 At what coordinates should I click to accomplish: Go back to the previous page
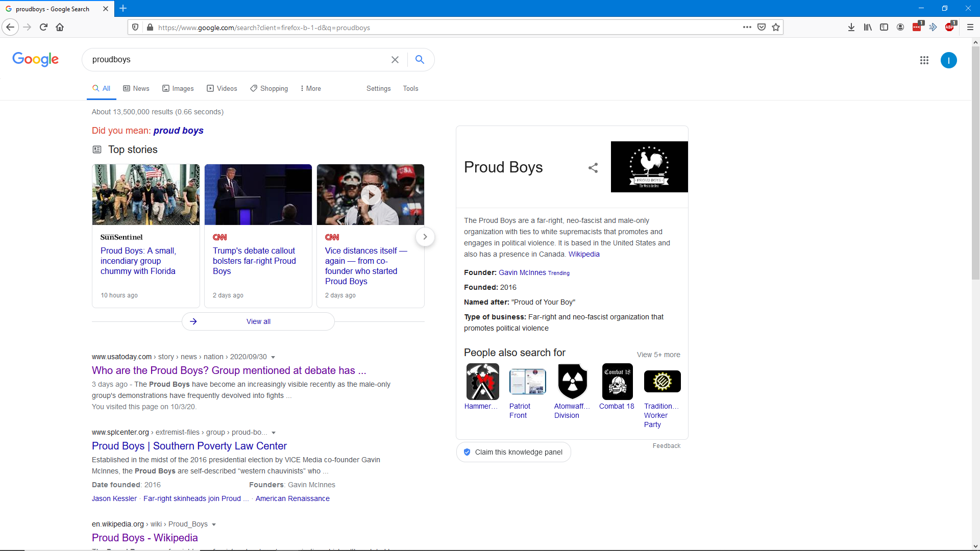click(x=10, y=27)
